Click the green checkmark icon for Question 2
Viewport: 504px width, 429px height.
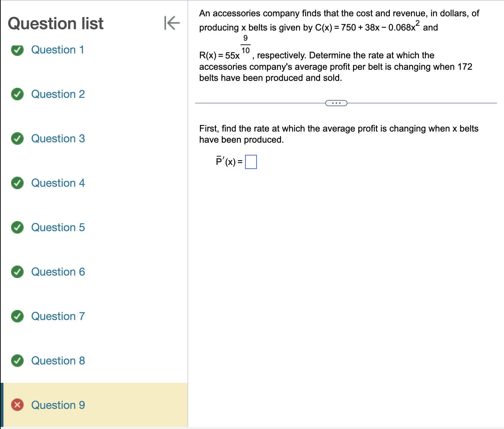point(17,94)
